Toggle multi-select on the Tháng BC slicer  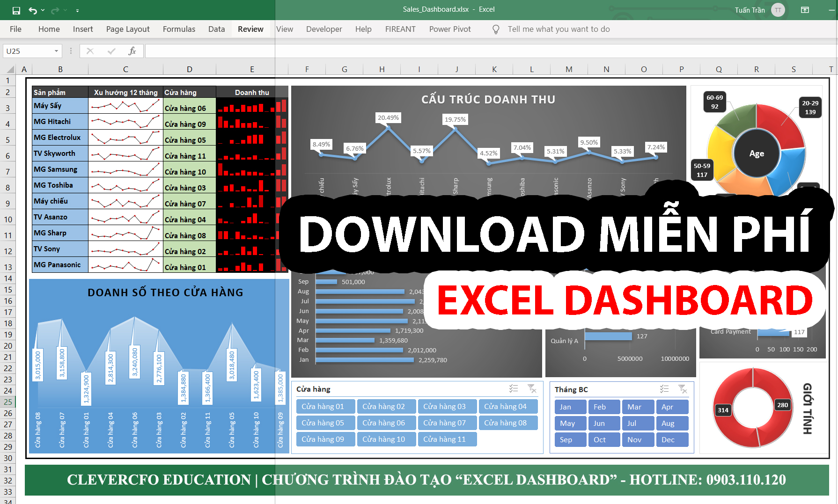(x=664, y=389)
